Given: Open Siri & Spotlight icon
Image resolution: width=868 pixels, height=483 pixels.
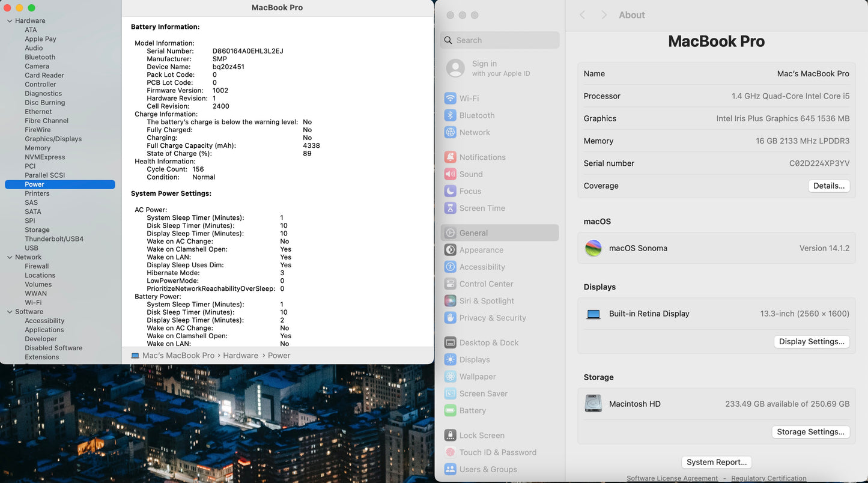Looking at the screenshot, I should click(x=450, y=301).
